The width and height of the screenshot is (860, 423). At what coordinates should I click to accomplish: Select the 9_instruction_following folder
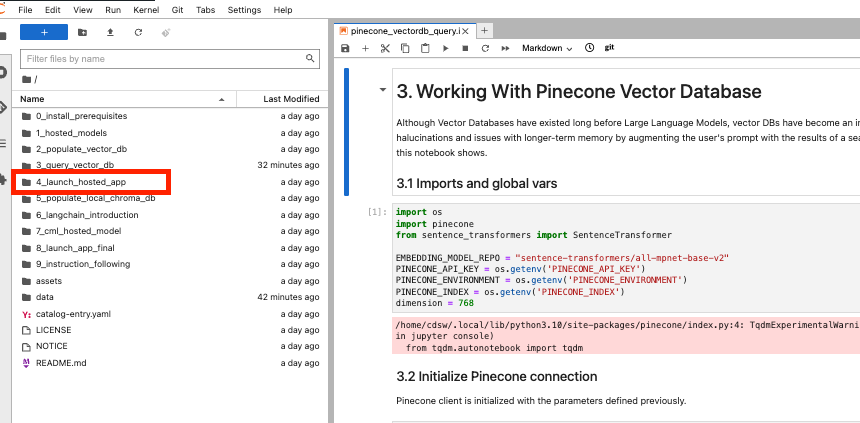pyautogui.click(x=170, y=264)
